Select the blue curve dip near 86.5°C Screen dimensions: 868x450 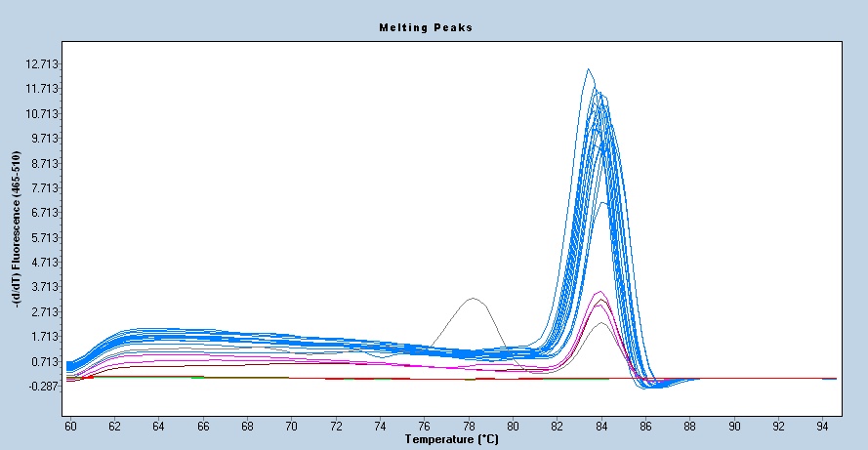[653, 387]
